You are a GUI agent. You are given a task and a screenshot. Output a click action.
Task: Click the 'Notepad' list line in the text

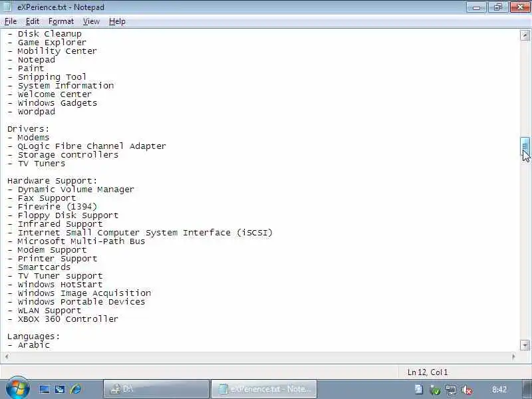[31, 60]
